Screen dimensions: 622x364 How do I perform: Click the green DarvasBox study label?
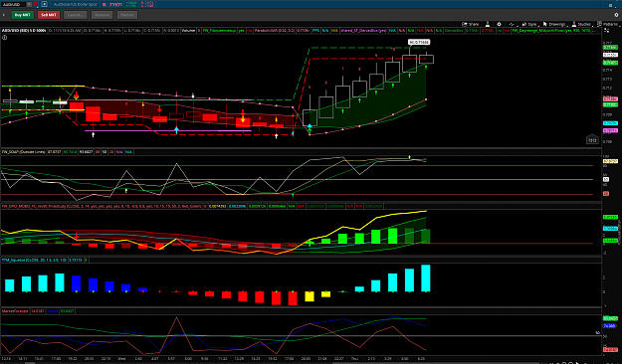coord(454,30)
